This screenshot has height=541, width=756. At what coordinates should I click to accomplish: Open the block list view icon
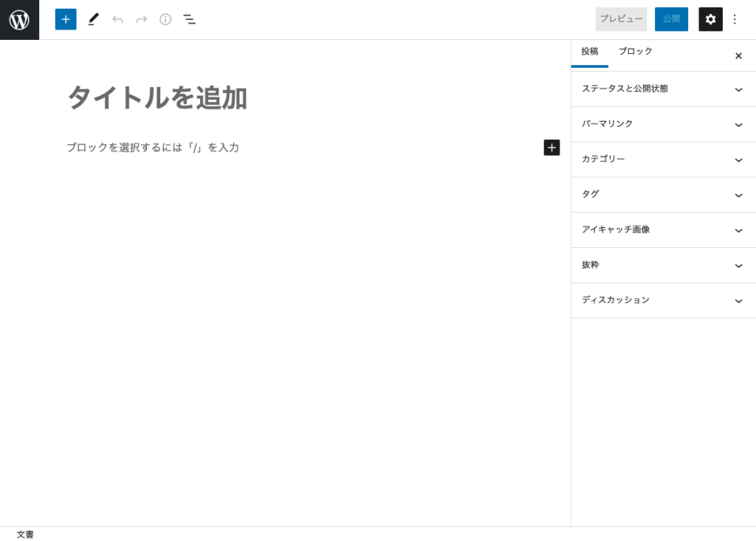[x=190, y=19]
